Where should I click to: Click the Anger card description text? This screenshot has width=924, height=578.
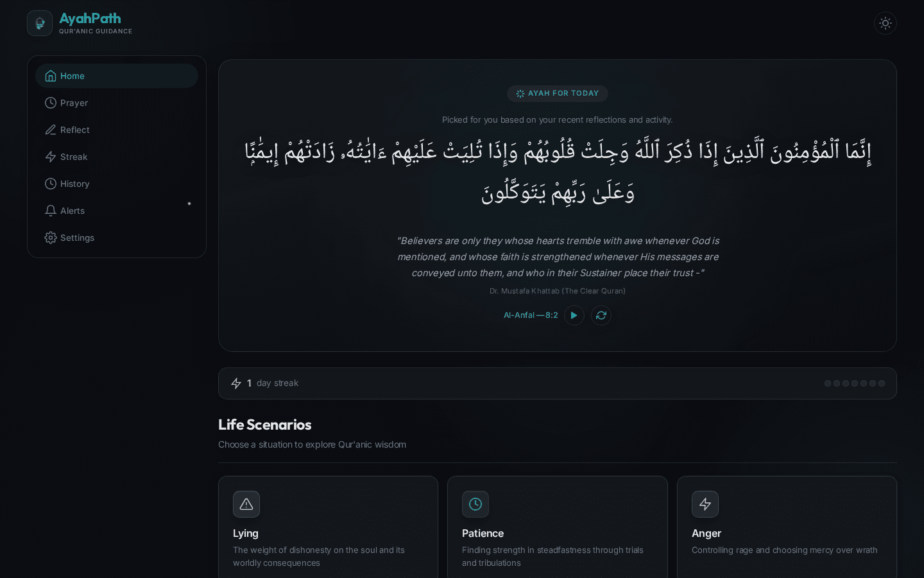785,550
